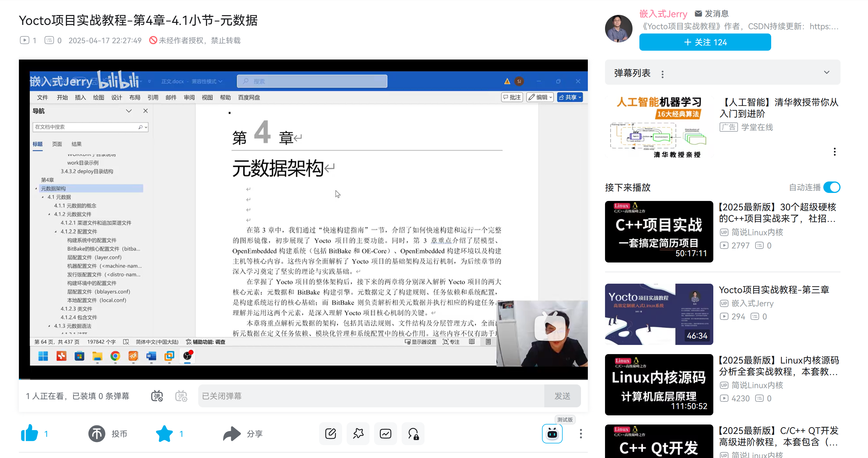Open the danmaku settings icon
The width and height of the screenshot is (868, 458).
click(181, 396)
